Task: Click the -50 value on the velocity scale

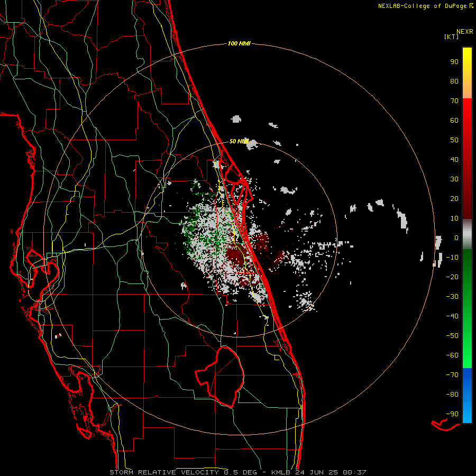Action: tap(452, 335)
